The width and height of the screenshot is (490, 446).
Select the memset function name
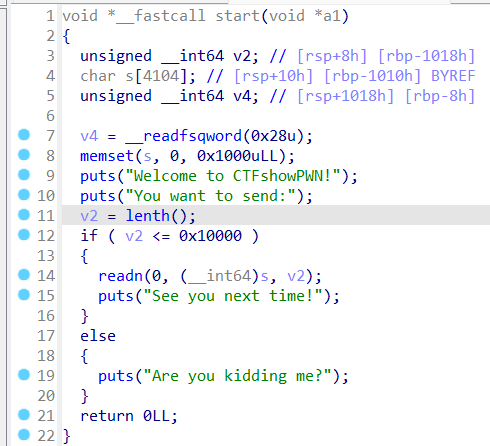click(107, 156)
